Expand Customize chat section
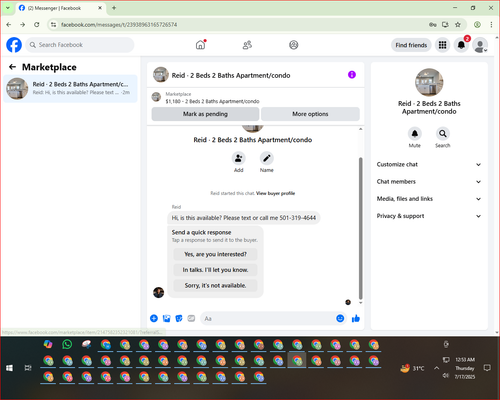Screen dimensions: 500x400 click(x=429, y=164)
